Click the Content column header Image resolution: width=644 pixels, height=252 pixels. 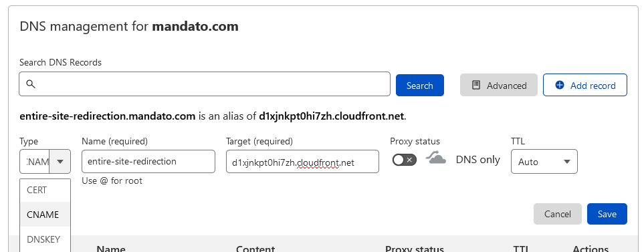[255, 249]
